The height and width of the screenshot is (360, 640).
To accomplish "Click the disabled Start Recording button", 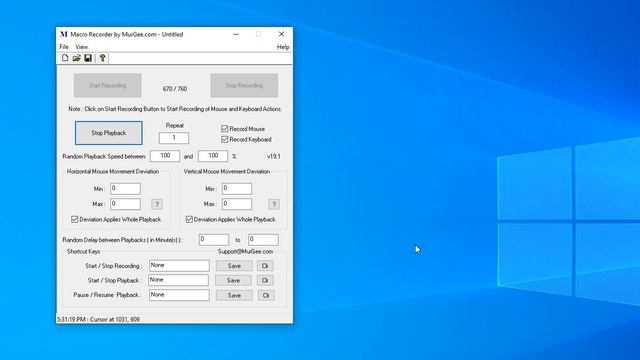I will [x=108, y=85].
